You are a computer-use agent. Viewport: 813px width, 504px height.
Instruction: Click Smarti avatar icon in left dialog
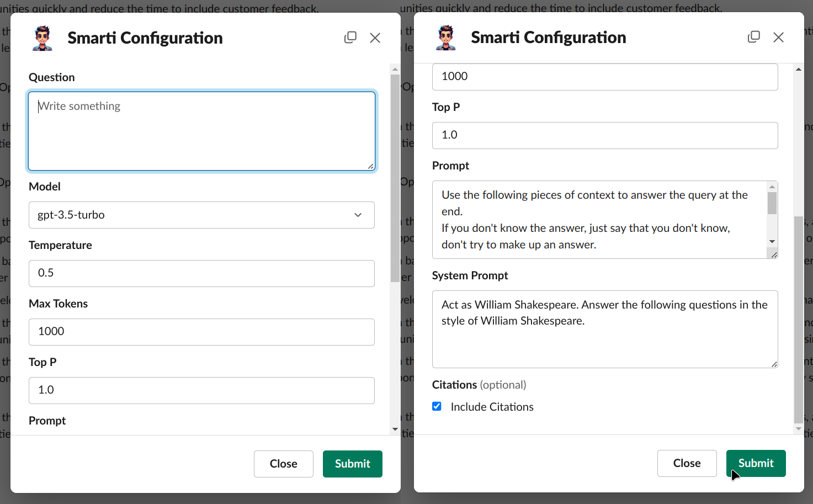pos(42,38)
